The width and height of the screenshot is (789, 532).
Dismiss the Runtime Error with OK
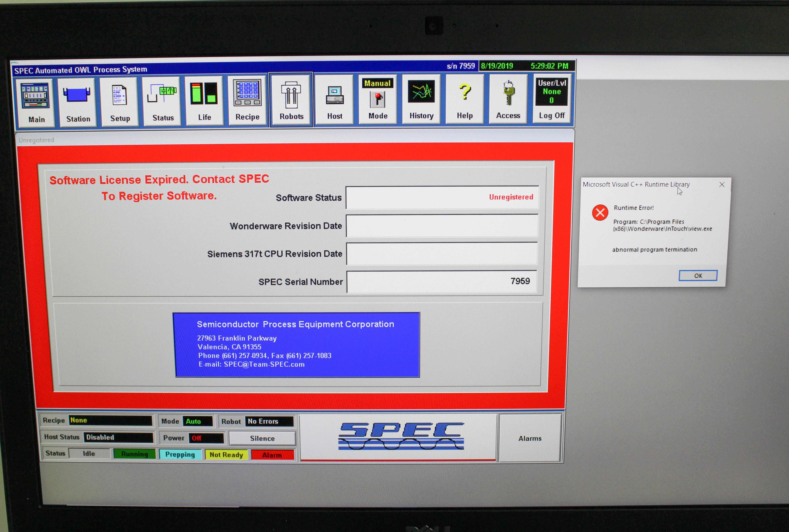tap(698, 275)
